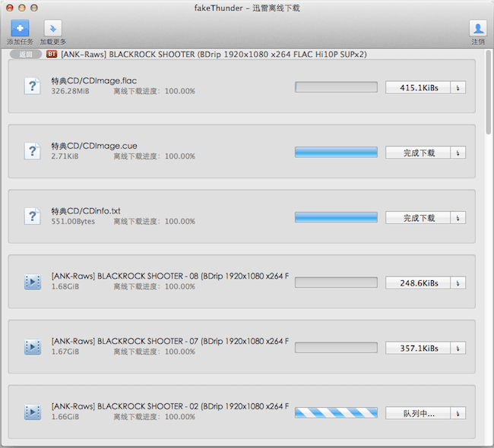The width and height of the screenshot is (494, 448).
Task: Click the Load More (加载更多) toolbar icon
Action: 52,28
